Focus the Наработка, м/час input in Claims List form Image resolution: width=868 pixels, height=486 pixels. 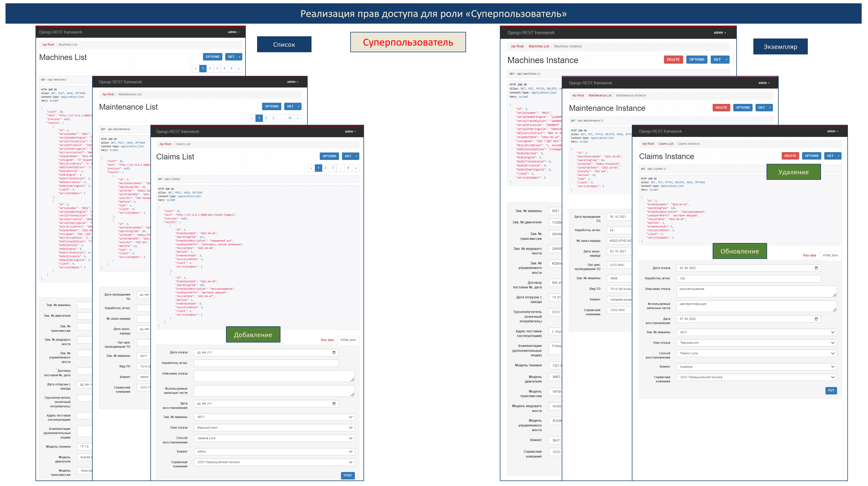point(266,363)
